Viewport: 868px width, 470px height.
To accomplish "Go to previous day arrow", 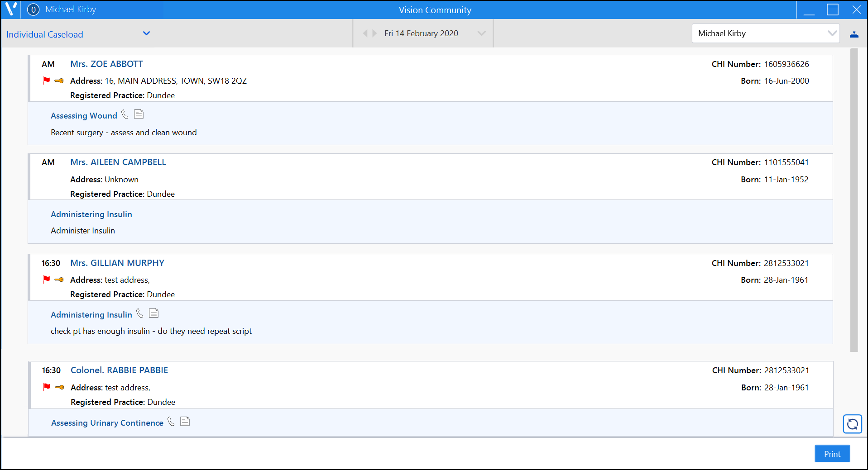I will click(x=365, y=33).
